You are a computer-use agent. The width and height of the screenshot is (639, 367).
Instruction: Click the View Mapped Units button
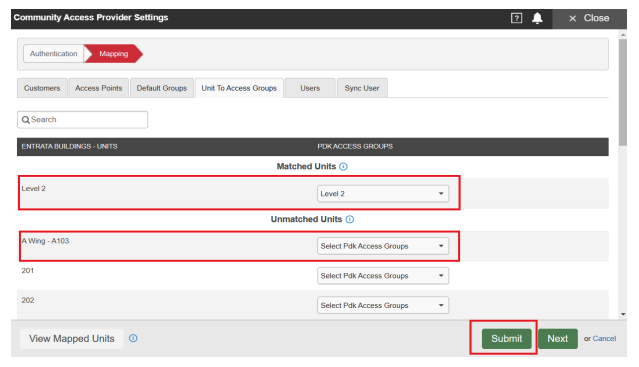(x=72, y=338)
